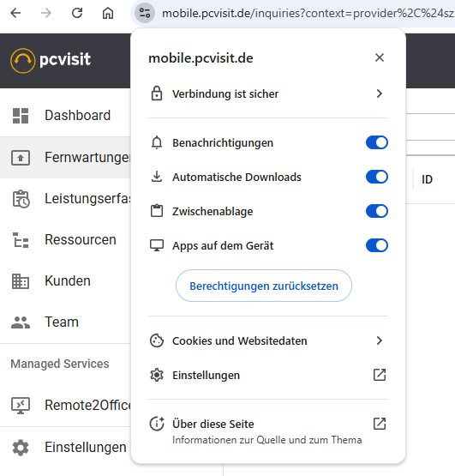The height and width of the screenshot is (476, 455).
Task: Switch off Apps auf dem Gerät
Action: coord(377,245)
